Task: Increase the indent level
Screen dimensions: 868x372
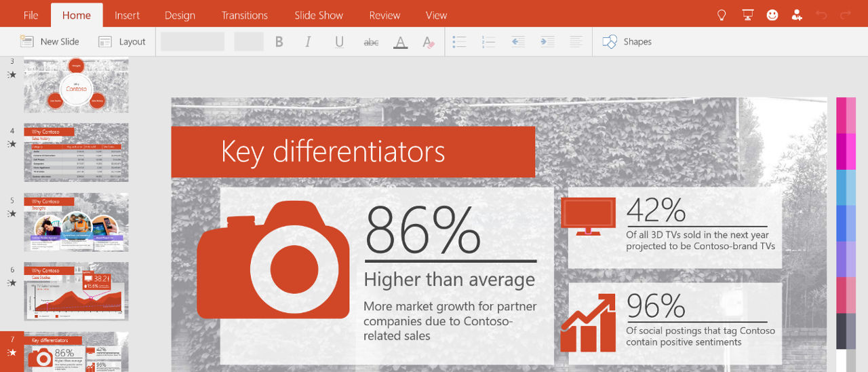Action: [547, 42]
